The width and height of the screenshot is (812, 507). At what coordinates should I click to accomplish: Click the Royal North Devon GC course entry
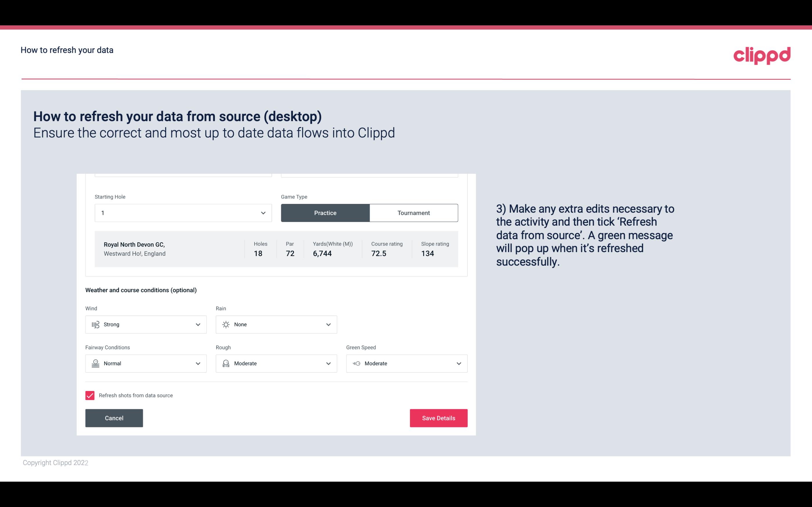click(276, 249)
